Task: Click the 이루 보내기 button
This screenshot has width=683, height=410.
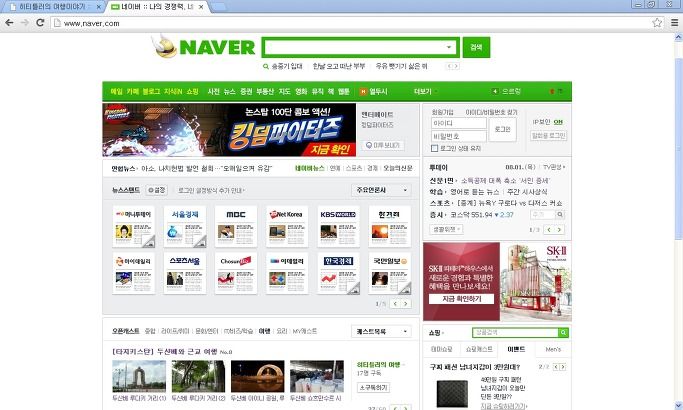Action: click(382, 145)
